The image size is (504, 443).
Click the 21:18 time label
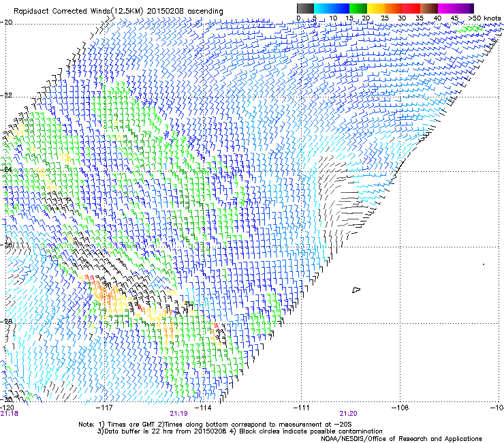[10, 414]
